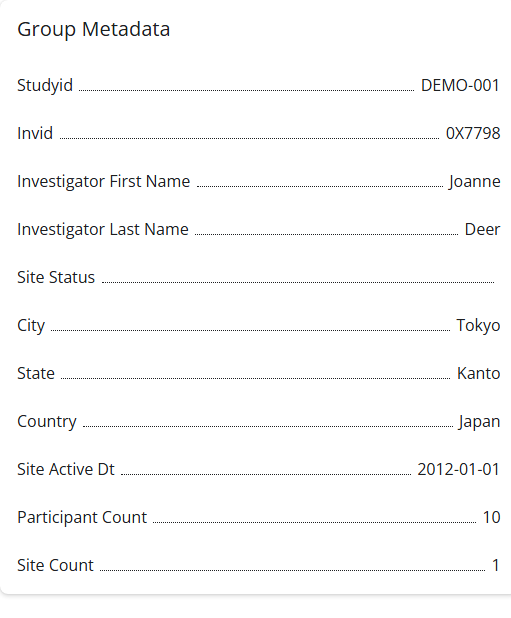Click the Participant Count label
The height and width of the screenshot is (618, 511).
[82, 517]
